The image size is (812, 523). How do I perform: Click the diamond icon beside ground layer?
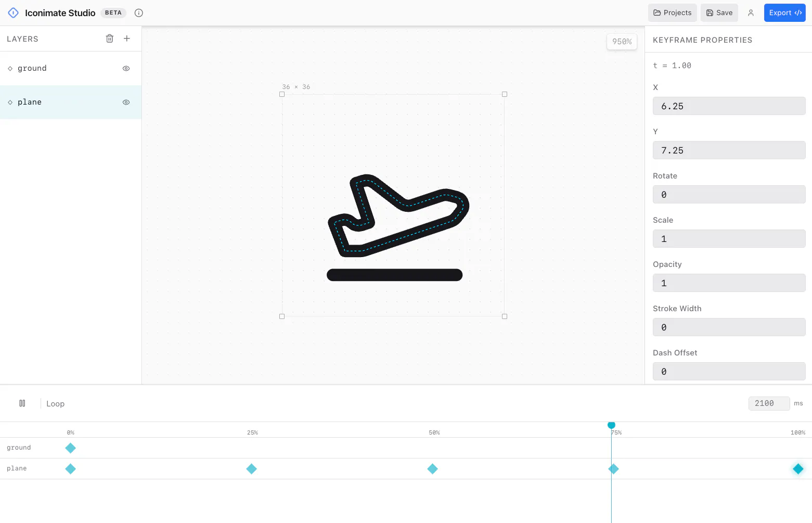coord(10,69)
